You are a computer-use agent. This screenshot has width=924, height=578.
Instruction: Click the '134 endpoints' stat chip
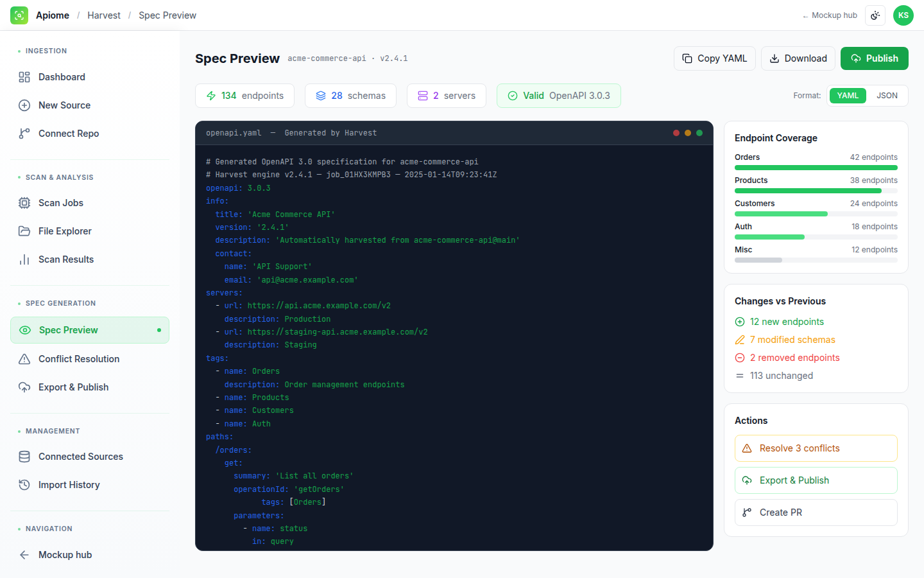244,96
